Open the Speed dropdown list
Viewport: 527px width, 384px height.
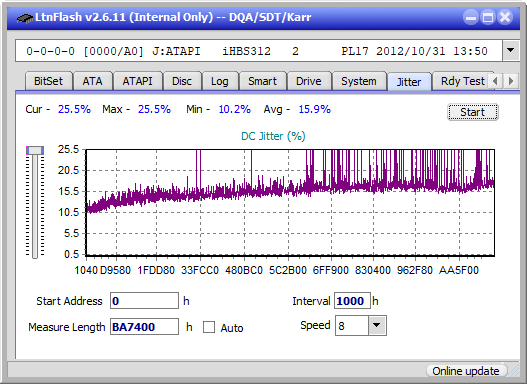(x=377, y=325)
